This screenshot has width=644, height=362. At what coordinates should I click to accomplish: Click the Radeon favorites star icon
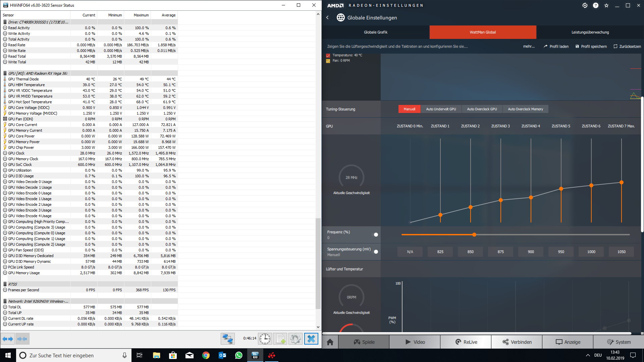606,5
